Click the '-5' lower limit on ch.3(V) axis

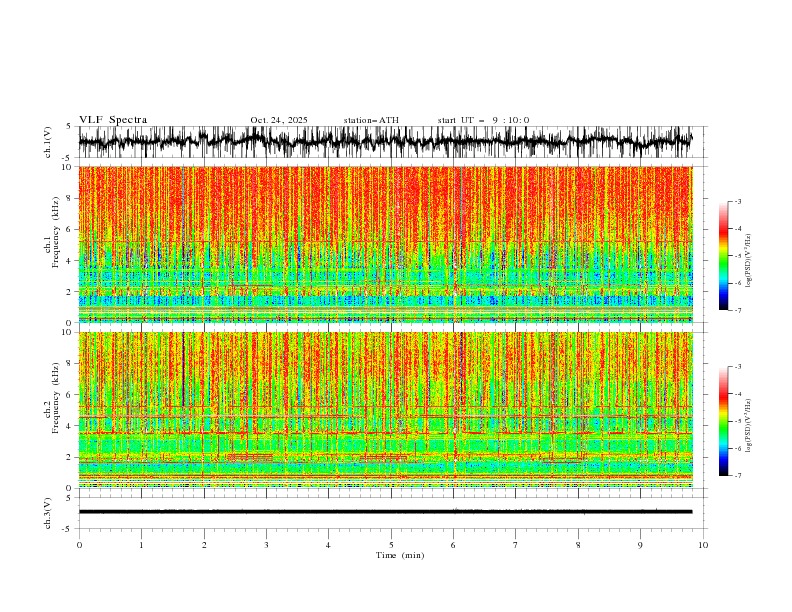point(68,529)
